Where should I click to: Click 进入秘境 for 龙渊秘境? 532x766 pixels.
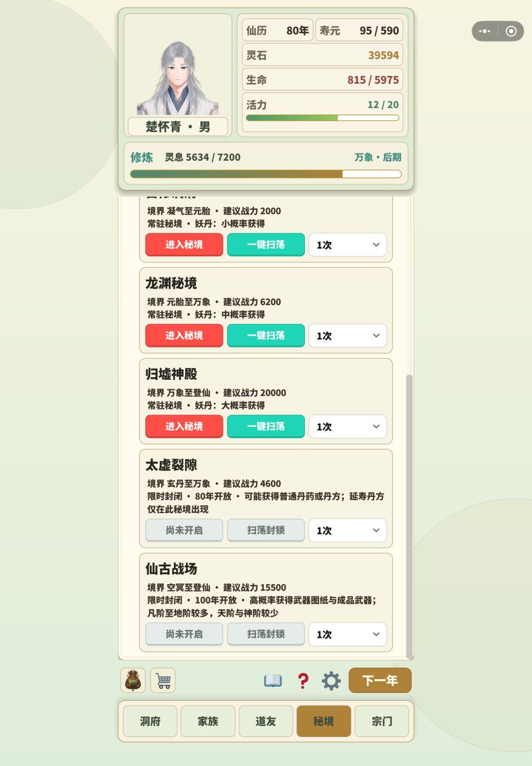pyautogui.click(x=184, y=335)
